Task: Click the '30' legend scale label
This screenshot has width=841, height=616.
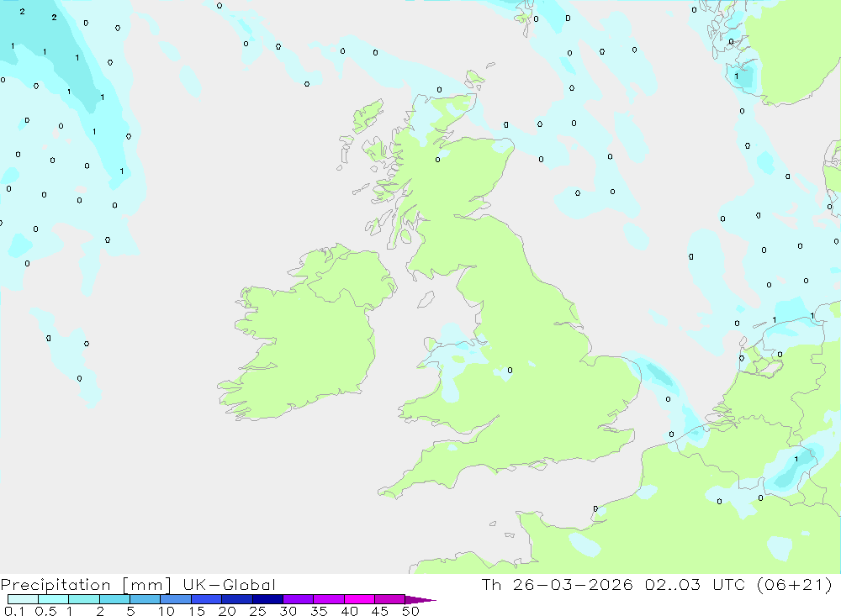Action: coord(288,611)
